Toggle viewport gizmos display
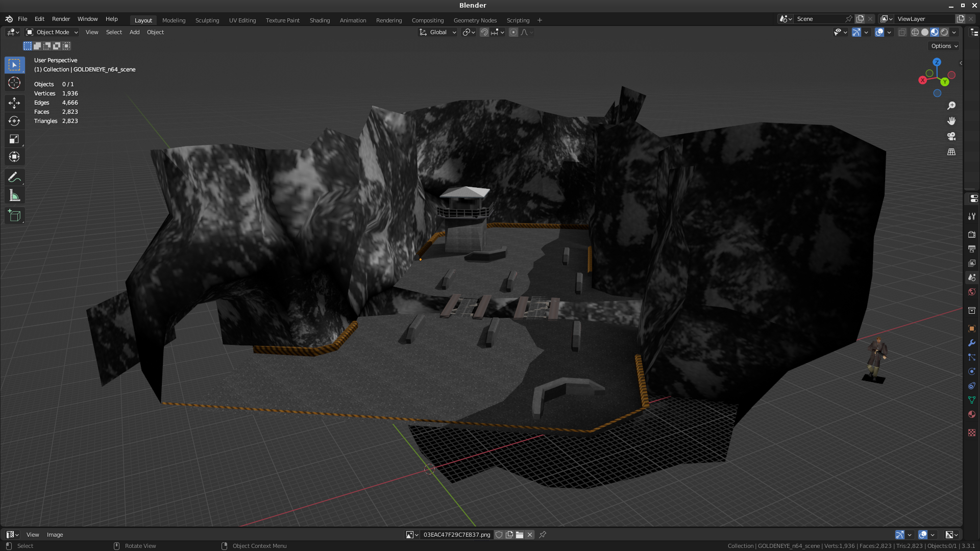The height and width of the screenshot is (551, 980). tap(856, 32)
